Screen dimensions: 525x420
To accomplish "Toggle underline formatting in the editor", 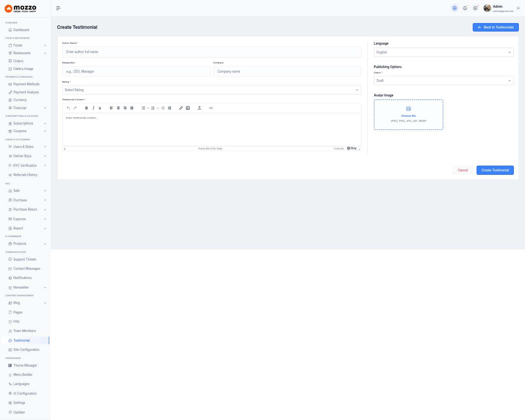I will click(100, 108).
